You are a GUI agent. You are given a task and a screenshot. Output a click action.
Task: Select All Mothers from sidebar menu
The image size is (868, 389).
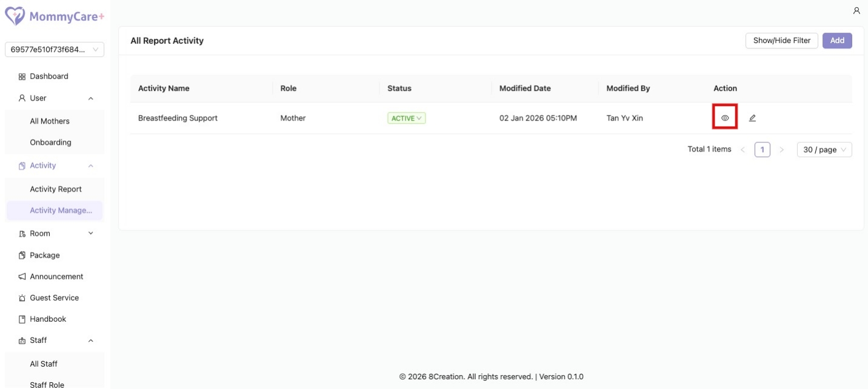[x=49, y=121]
